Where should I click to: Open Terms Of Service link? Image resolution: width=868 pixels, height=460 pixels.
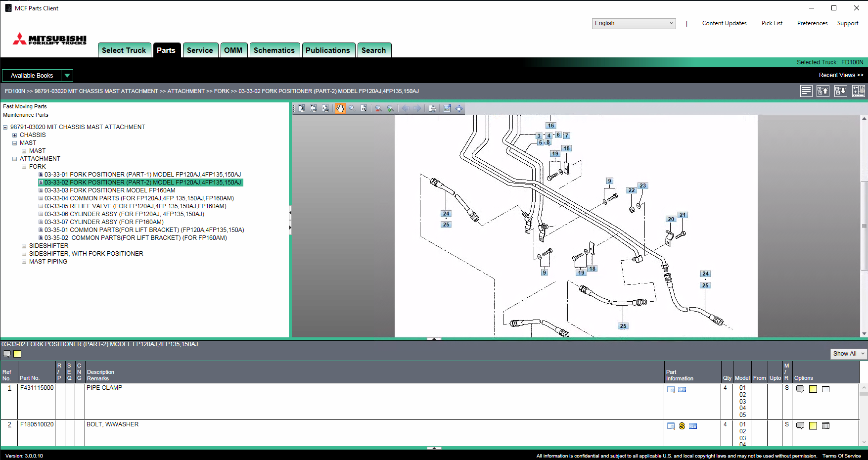click(x=842, y=456)
